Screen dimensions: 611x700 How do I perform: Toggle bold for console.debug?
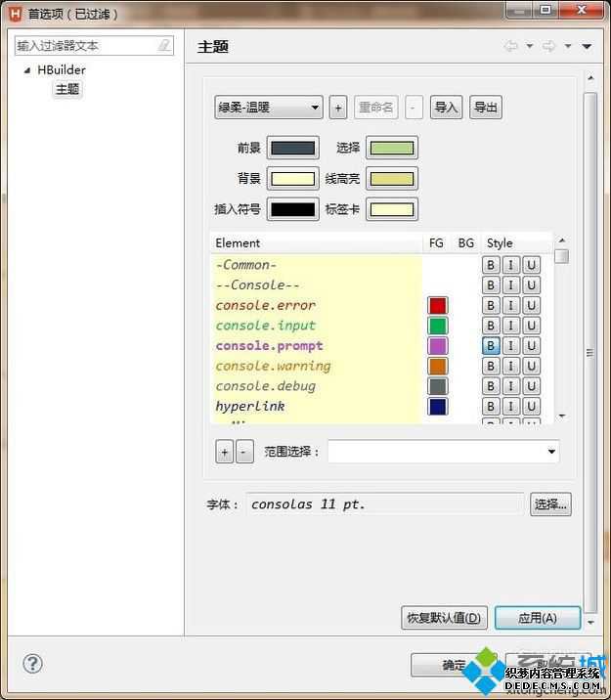pyautogui.click(x=491, y=386)
